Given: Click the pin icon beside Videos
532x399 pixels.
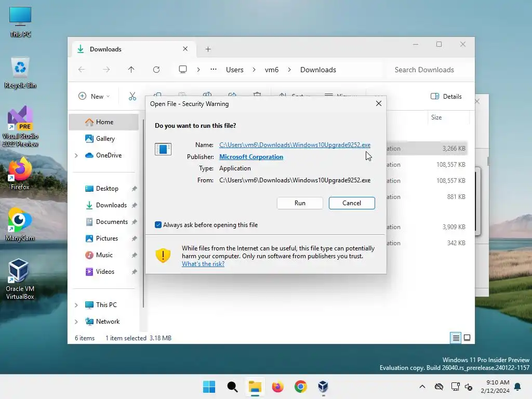Looking at the screenshot, I should point(135,272).
